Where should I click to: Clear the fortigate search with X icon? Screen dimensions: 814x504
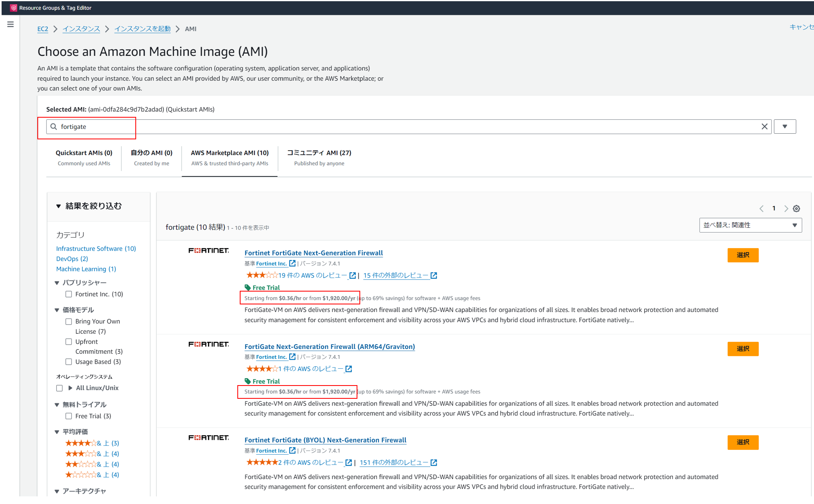764,127
